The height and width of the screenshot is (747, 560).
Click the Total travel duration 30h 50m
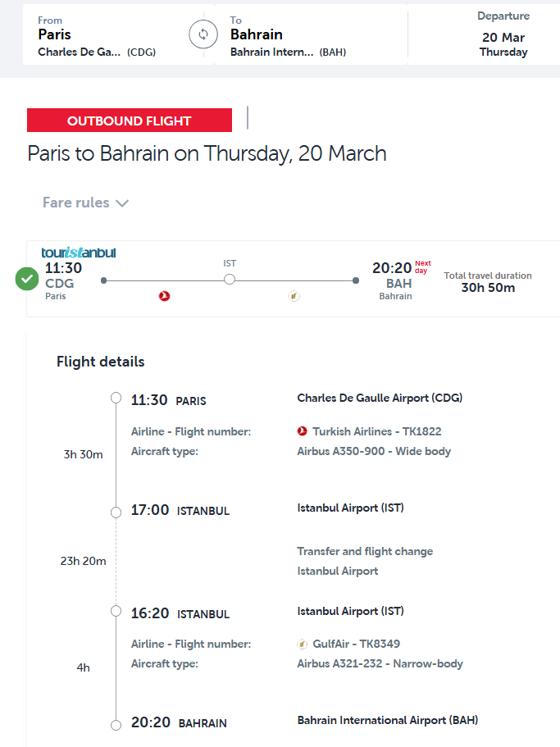coord(488,282)
